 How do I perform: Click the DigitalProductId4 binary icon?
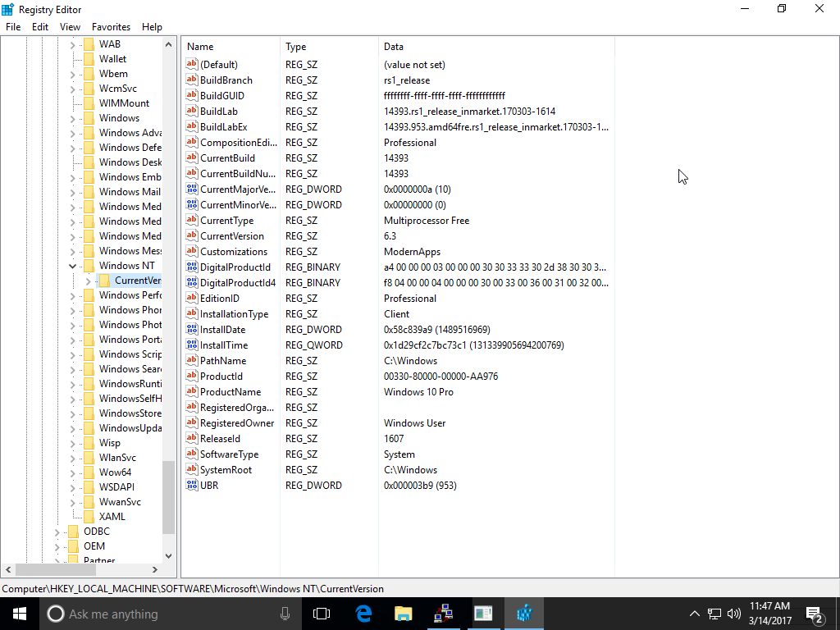tap(192, 282)
